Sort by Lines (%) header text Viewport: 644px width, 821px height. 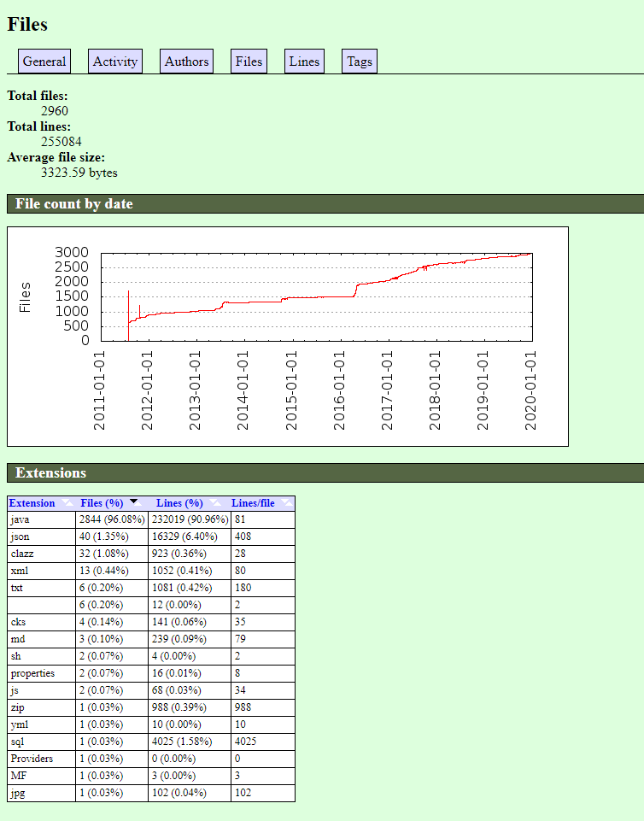pyautogui.click(x=179, y=503)
